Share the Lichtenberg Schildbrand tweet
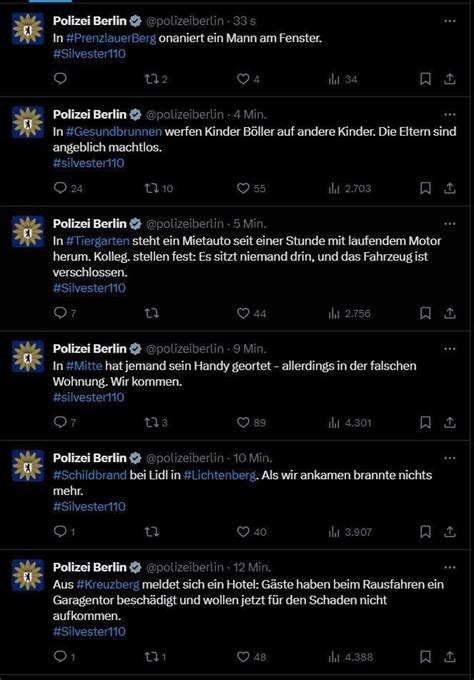The width and height of the screenshot is (474, 680). point(450,531)
